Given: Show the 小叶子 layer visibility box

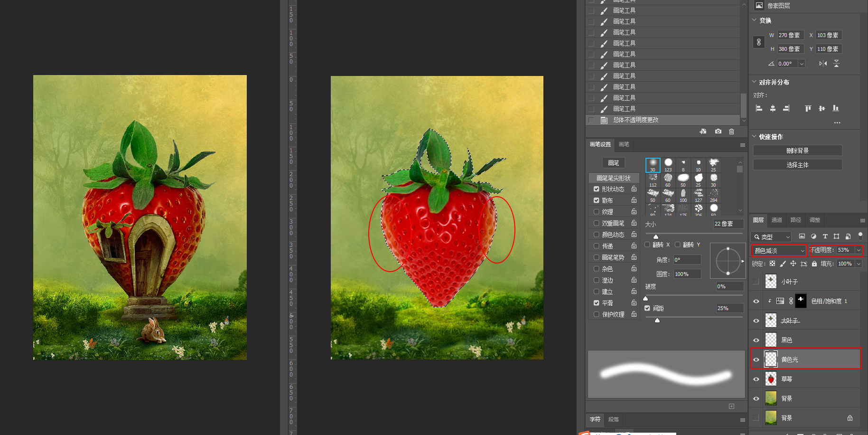Looking at the screenshot, I should point(756,282).
